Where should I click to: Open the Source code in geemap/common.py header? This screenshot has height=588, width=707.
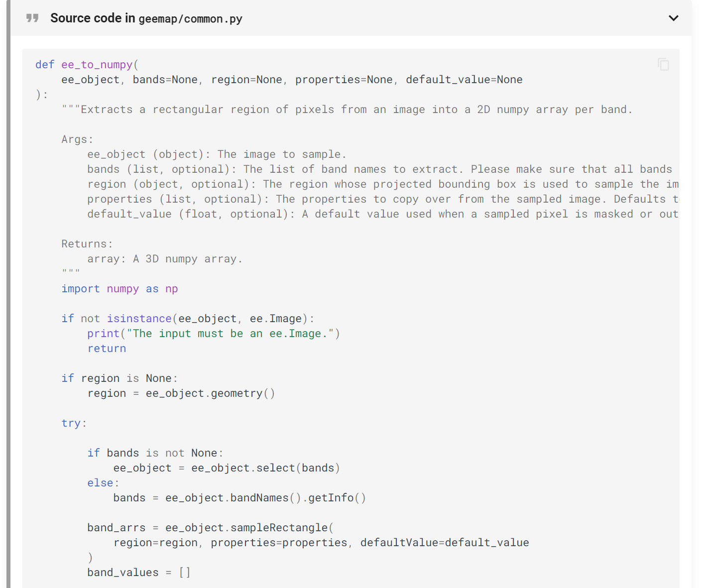click(x=146, y=18)
